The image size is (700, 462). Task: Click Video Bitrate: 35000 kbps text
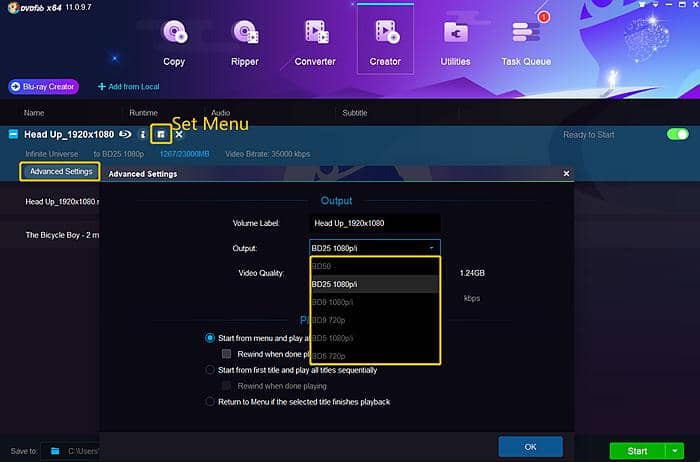click(x=267, y=154)
